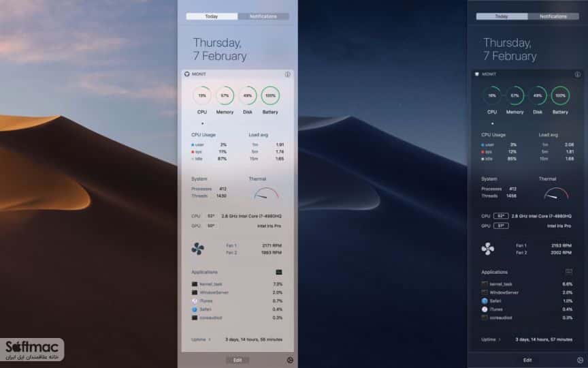Select the Today tab in dark panel
The width and height of the screenshot is (588, 368).
(x=502, y=16)
